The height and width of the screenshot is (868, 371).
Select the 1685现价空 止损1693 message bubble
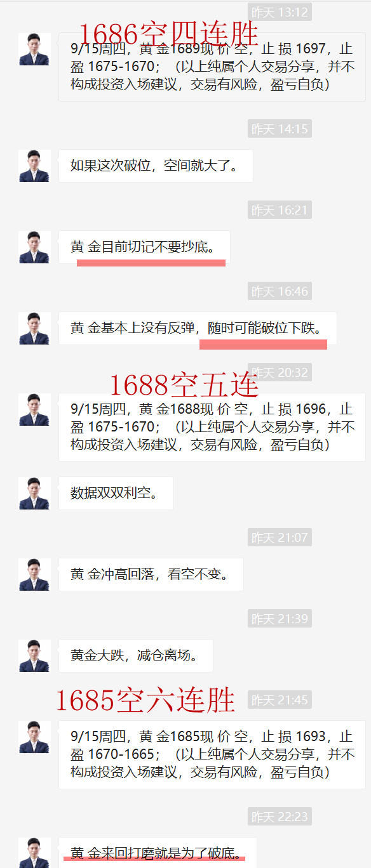tap(212, 754)
